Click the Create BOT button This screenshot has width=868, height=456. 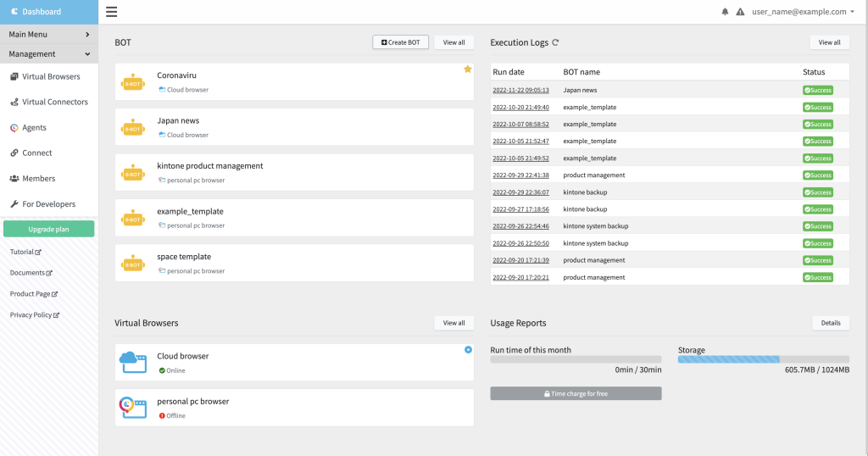pos(400,42)
